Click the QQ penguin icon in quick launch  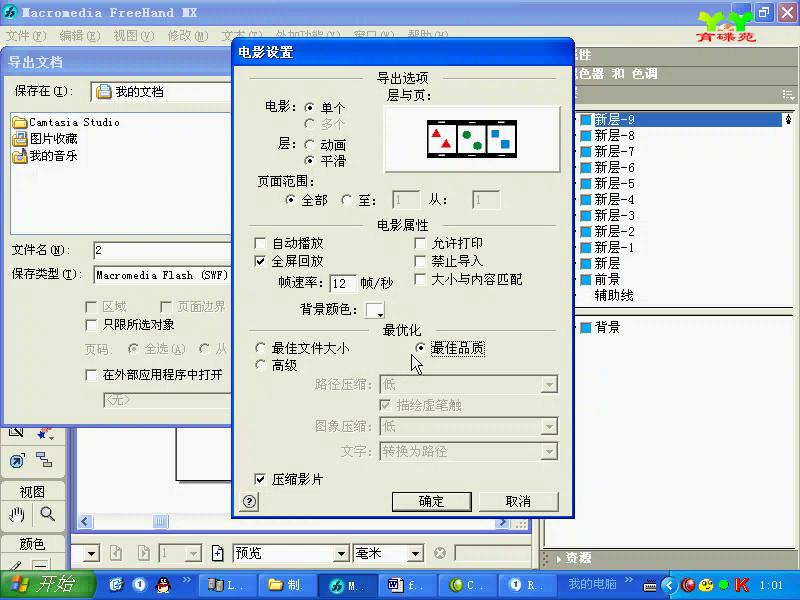pos(163,585)
